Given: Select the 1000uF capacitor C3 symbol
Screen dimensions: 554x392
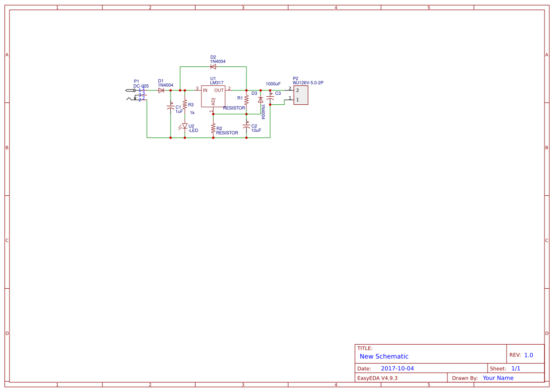Looking at the screenshot, I should [x=271, y=97].
